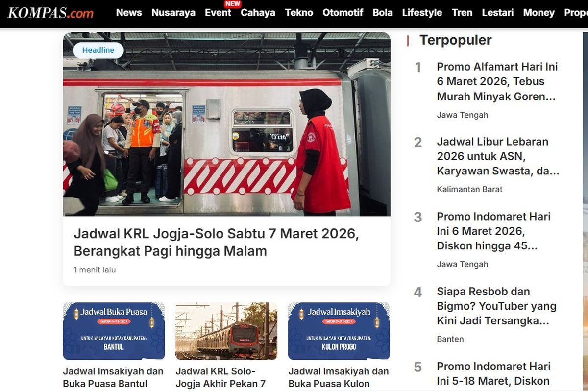The image size is (588, 392).
Task: Open Jadwal Imsakiyah dan Buka Puasa Kulon link
Action: coord(339,378)
